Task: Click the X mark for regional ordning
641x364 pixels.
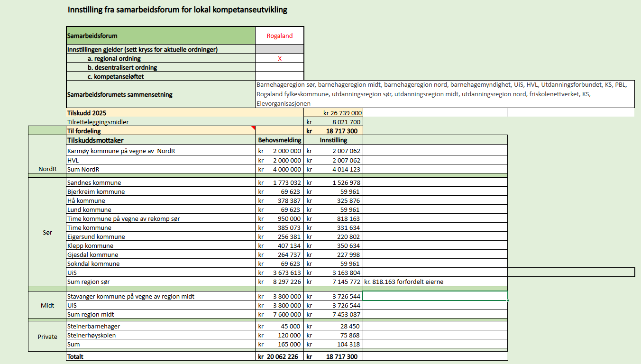Action: coord(280,59)
